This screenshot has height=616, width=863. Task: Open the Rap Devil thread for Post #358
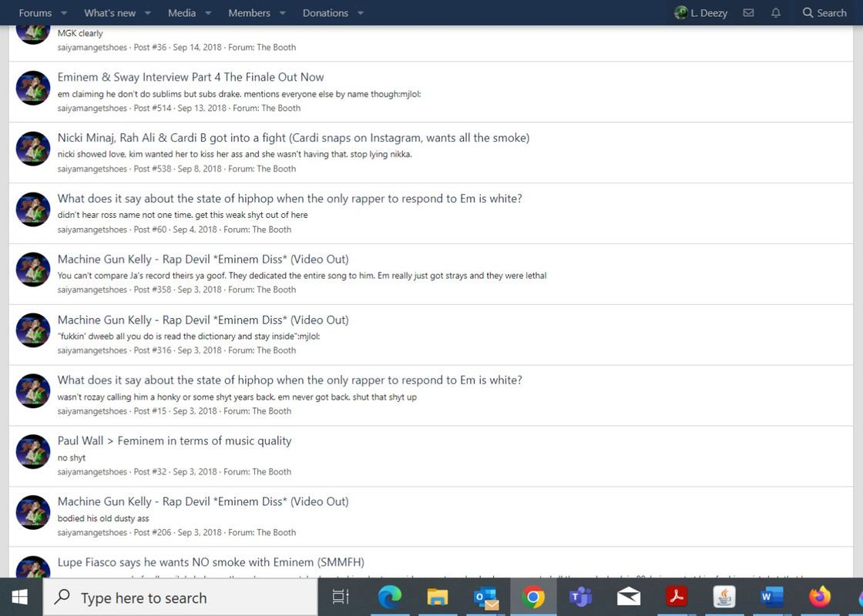click(203, 259)
